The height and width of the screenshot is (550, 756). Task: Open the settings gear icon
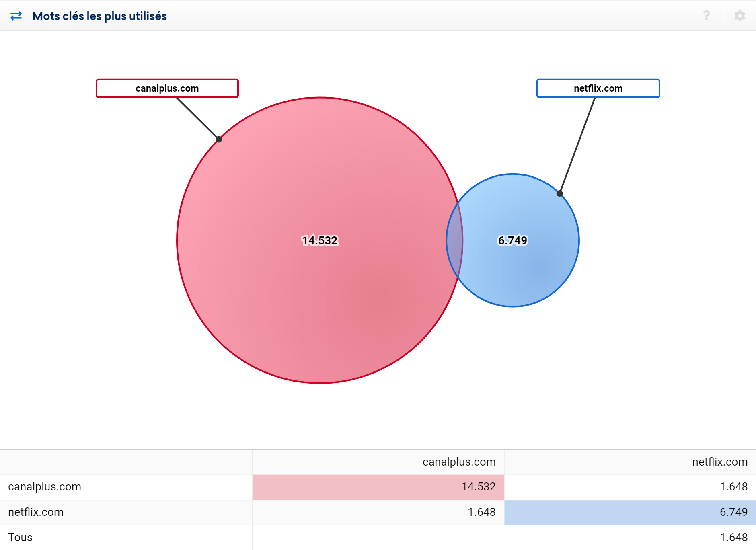point(740,16)
